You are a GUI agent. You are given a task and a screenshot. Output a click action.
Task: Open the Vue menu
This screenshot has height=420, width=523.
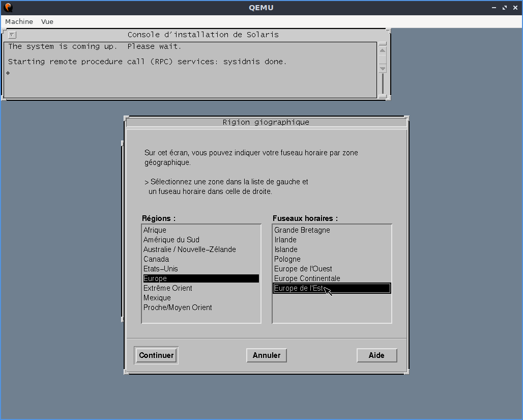tap(47, 22)
